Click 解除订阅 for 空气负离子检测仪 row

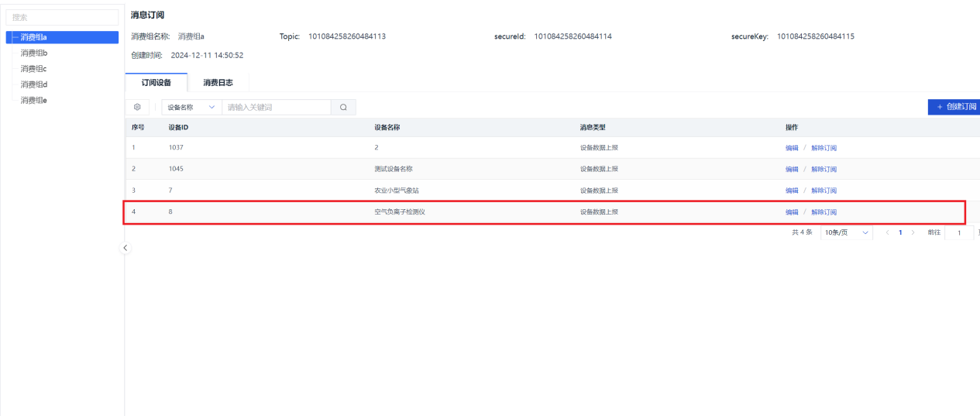824,212
